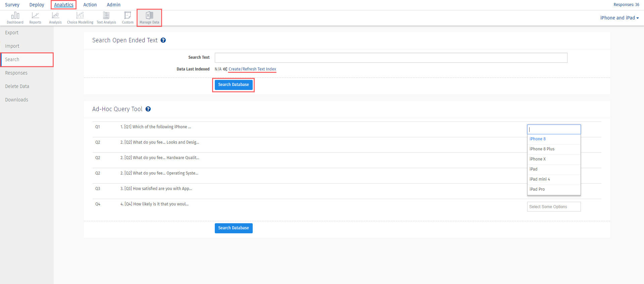Switch to the Action menu
Viewport: 644px width, 284px height.
point(90,5)
